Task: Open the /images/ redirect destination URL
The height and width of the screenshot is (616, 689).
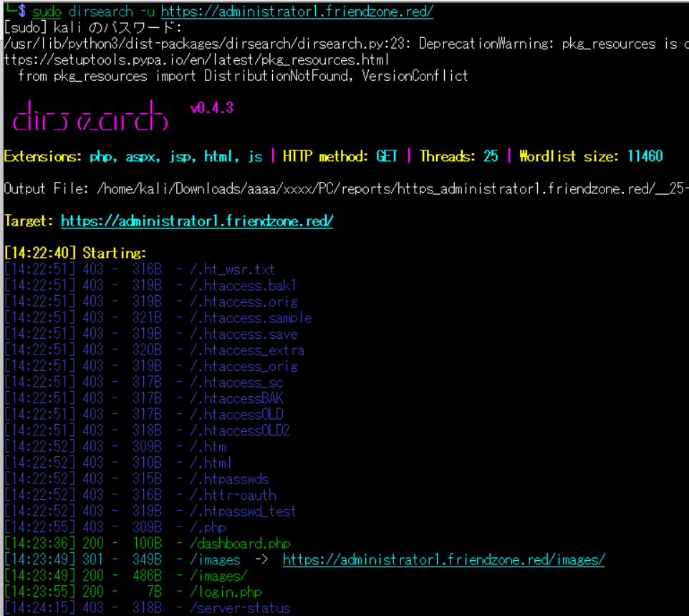Action: tap(443, 559)
